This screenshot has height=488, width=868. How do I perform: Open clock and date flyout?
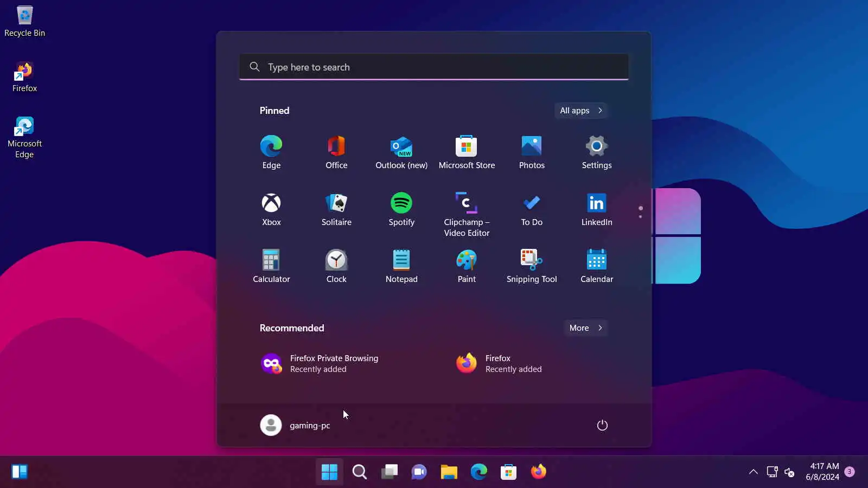tap(822, 472)
